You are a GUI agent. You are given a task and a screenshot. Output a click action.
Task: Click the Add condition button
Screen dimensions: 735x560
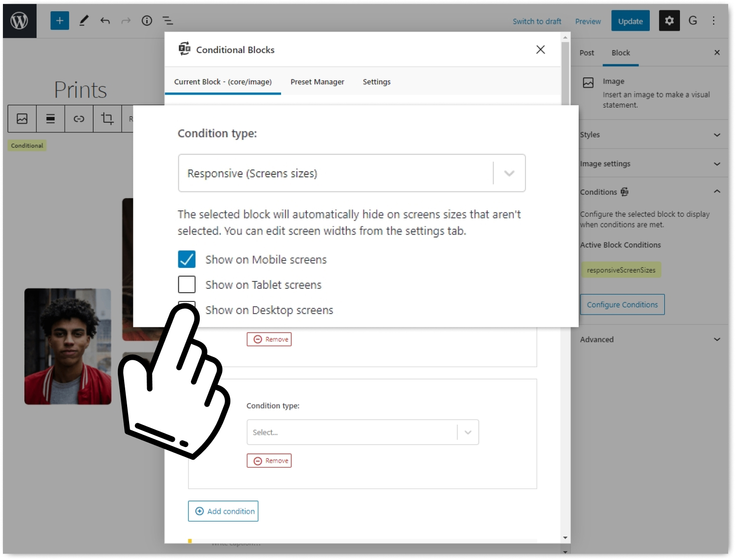pyautogui.click(x=223, y=511)
